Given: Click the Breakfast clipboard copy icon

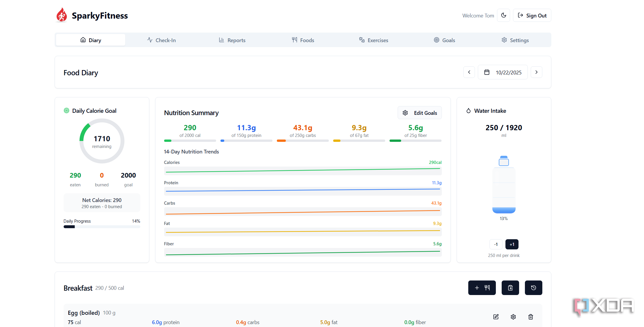Looking at the screenshot, I should [510, 288].
